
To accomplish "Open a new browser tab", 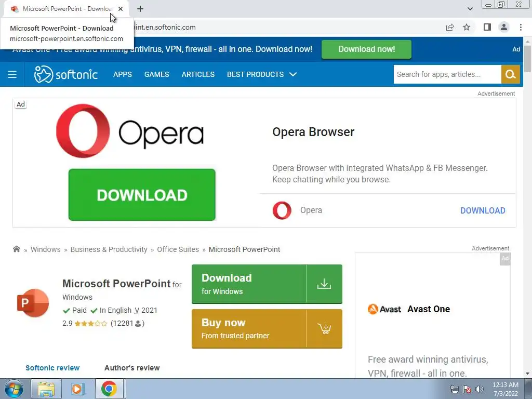I will pos(140,9).
